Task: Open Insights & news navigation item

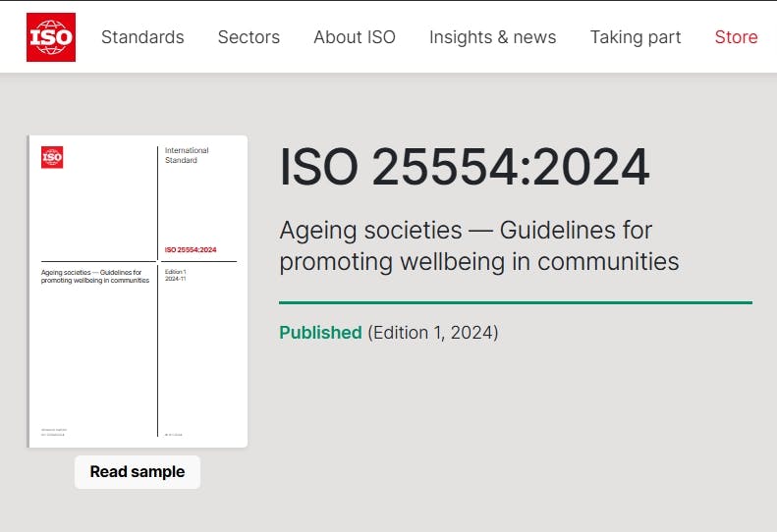Action: pos(492,37)
